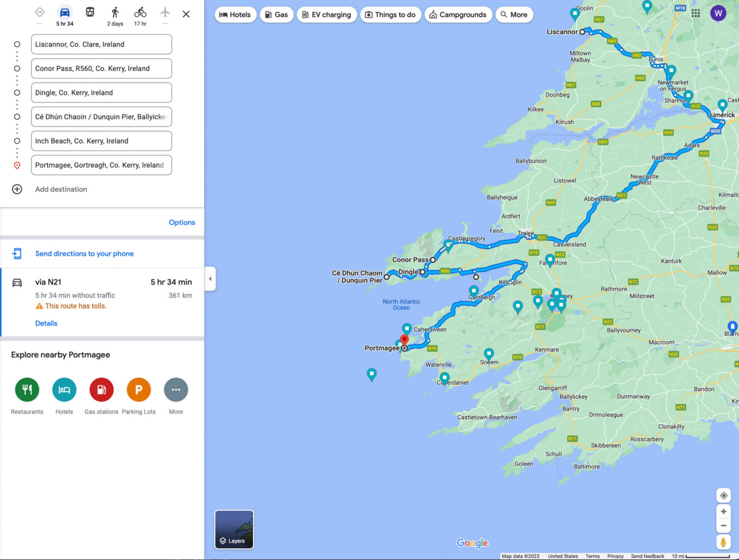Choose walking directions mode
Viewport: 739px width, 560px height.
click(x=115, y=14)
